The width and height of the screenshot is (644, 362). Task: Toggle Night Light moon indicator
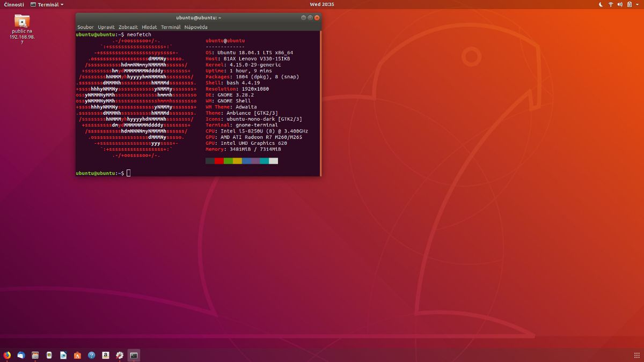coord(601,4)
